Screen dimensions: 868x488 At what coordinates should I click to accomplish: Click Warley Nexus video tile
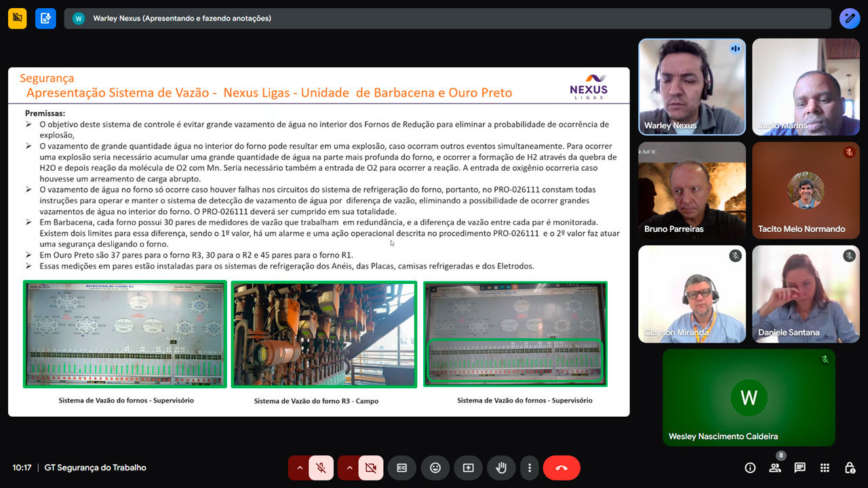[x=692, y=87]
